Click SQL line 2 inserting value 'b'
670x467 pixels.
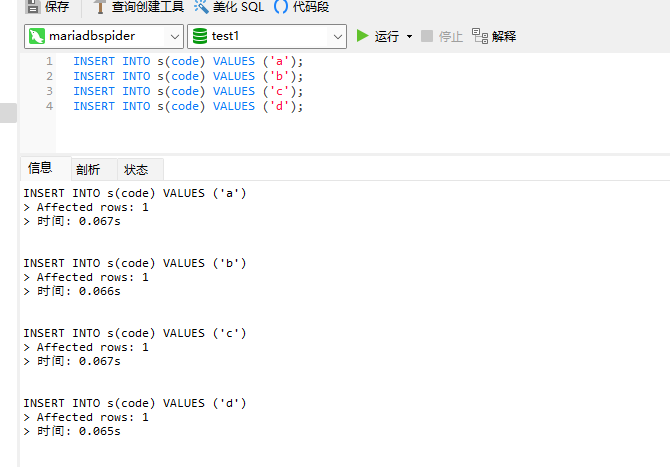coord(188,76)
